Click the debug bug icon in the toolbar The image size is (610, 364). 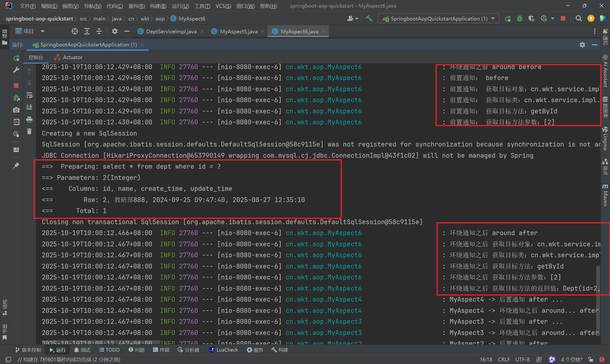(519, 18)
